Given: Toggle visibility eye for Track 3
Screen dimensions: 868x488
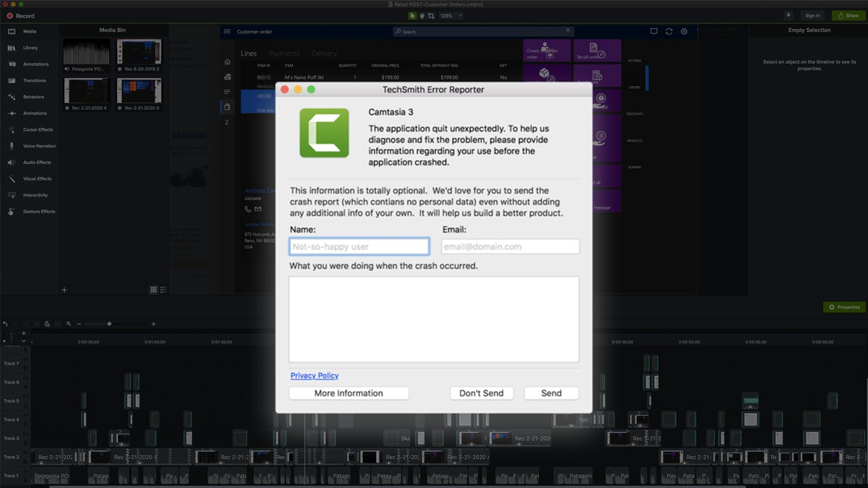Looking at the screenshot, I should 26,432.
